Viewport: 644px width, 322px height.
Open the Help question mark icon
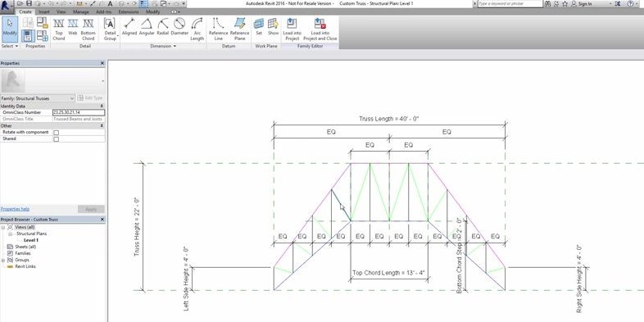tap(630, 4)
